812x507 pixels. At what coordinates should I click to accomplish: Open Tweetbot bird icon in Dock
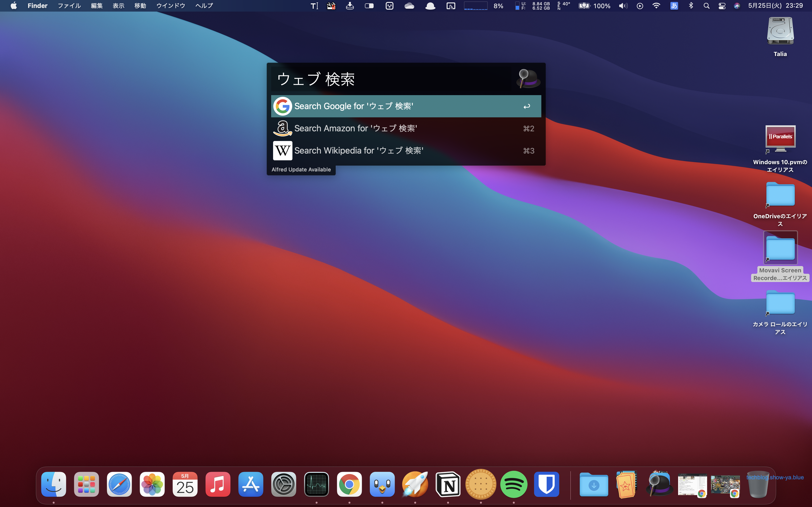click(382, 484)
